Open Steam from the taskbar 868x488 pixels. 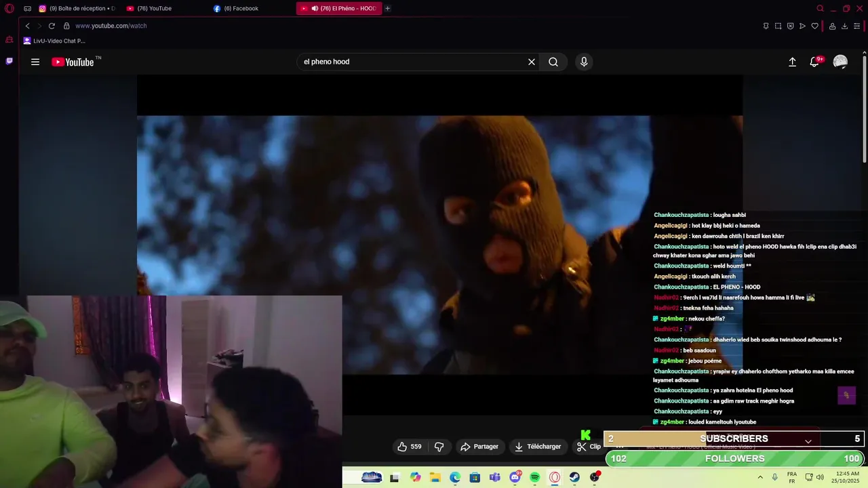(574, 477)
